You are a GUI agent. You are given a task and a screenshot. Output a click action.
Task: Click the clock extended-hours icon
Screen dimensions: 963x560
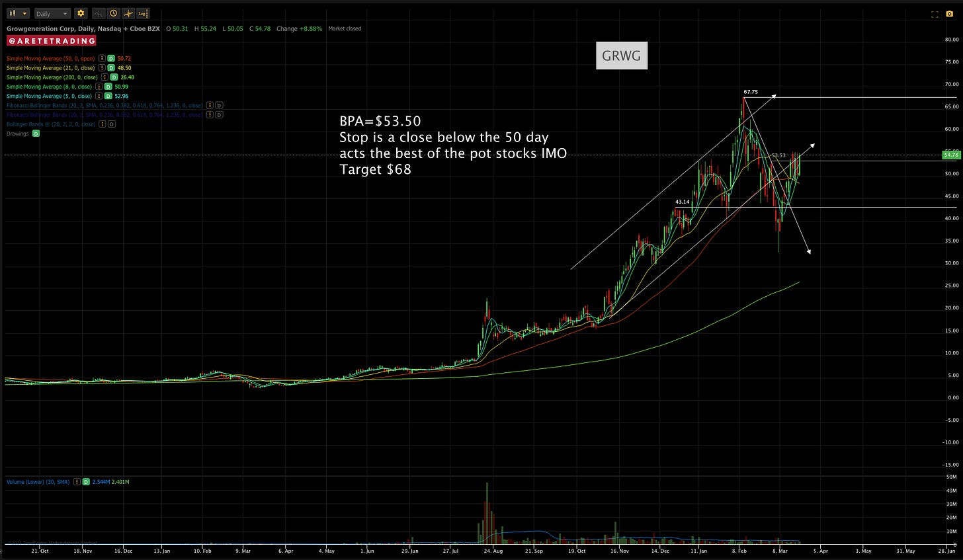click(113, 13)
